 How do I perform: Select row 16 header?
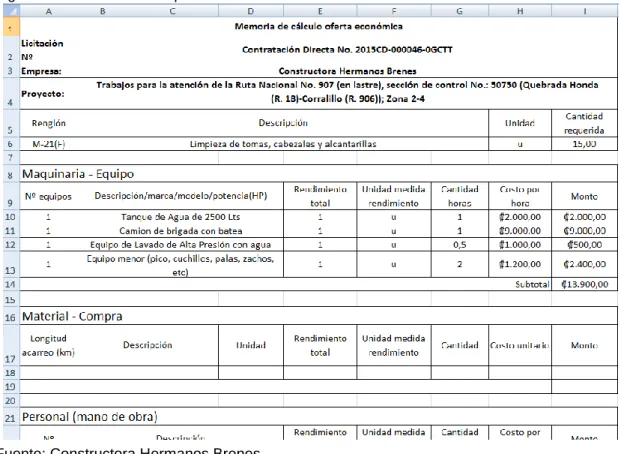(11, 316)
